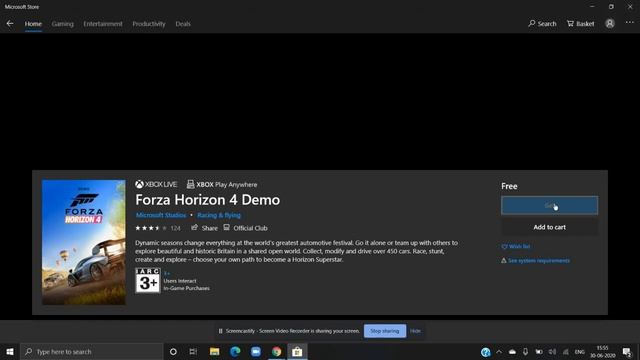Click the IARC 3+ rating badge
The width and height of the screenshot is (640, 360).
(148, 280)
